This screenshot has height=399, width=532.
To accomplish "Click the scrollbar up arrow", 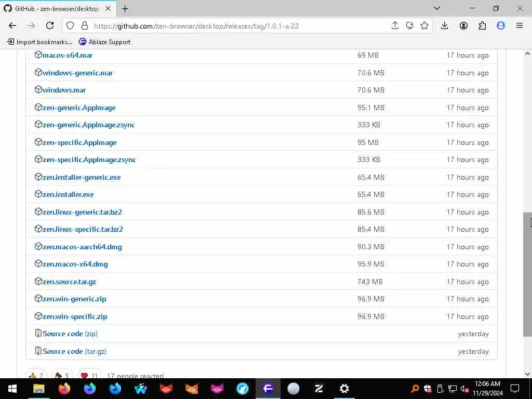I will tap(527, 54).
